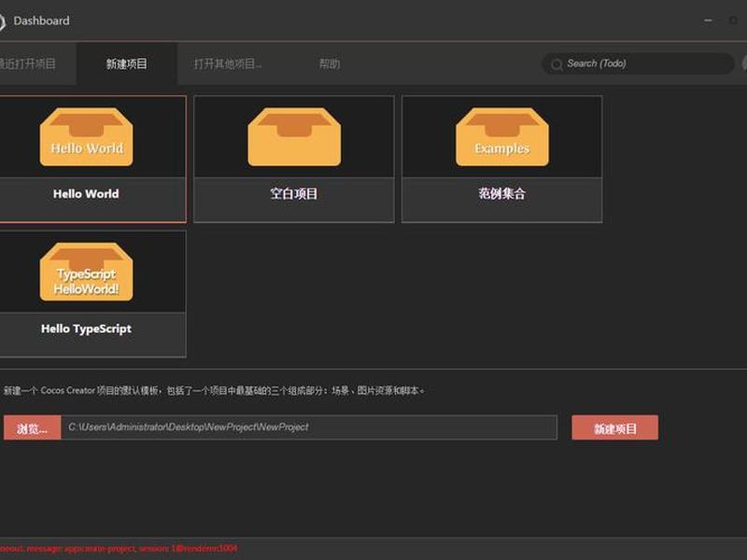This screenshot has height=560, width=747.
Task: Switch to the 新建项目 tab
Action: [127, 63]
